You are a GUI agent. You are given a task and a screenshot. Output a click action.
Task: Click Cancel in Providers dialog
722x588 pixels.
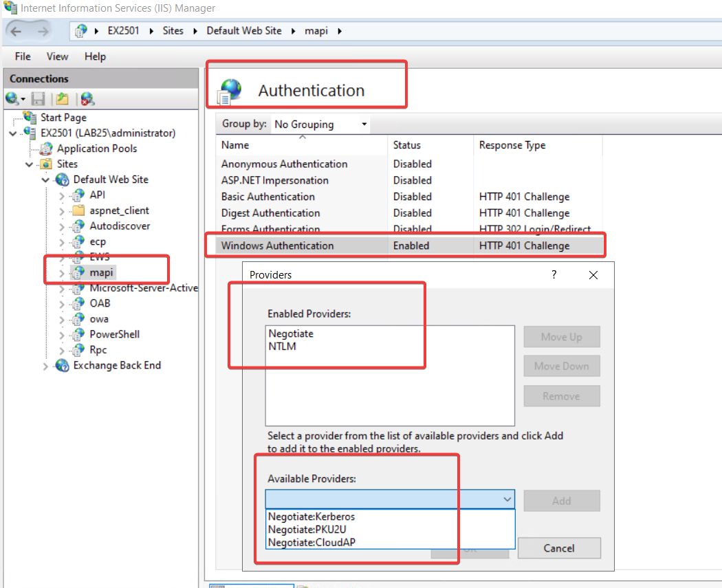click(559, 548)
